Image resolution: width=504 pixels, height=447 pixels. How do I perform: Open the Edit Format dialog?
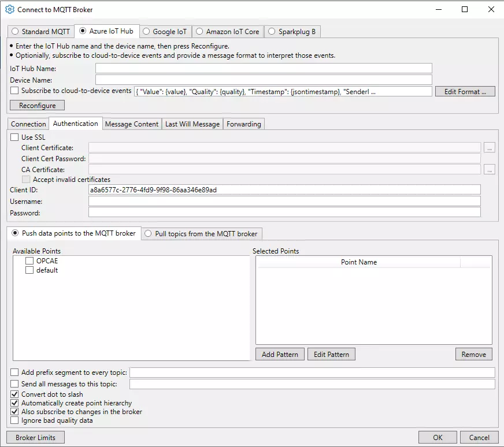point(465,91)
